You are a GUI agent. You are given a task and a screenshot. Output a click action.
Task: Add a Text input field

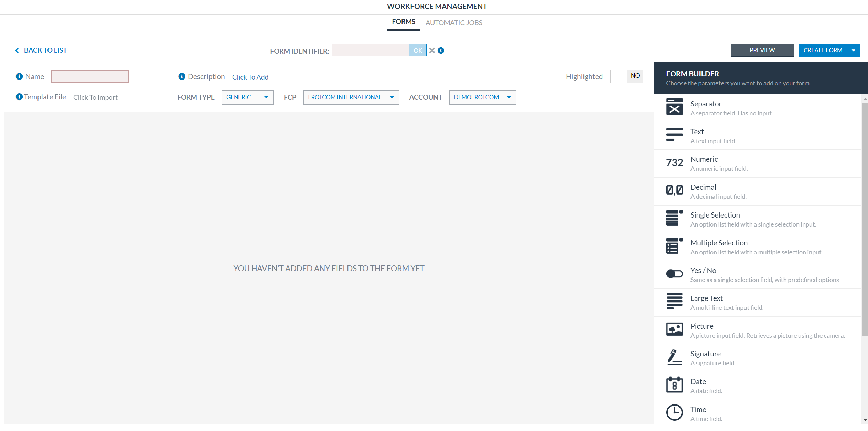pos(697,136)
